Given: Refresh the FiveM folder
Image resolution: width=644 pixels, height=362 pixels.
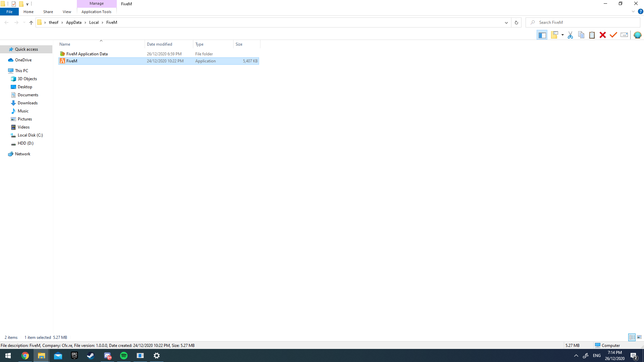Looking at the screenshot, I should (x=516, y=22).
